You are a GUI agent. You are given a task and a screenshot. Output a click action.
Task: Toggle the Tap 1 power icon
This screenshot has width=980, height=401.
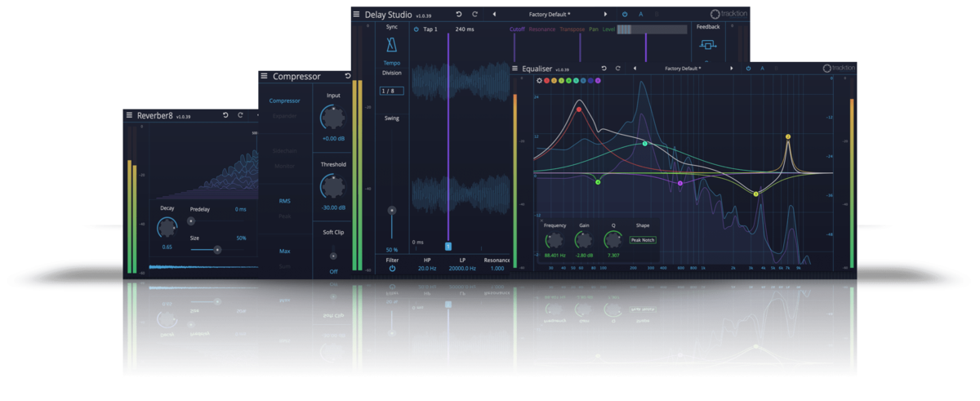[416, 29]
